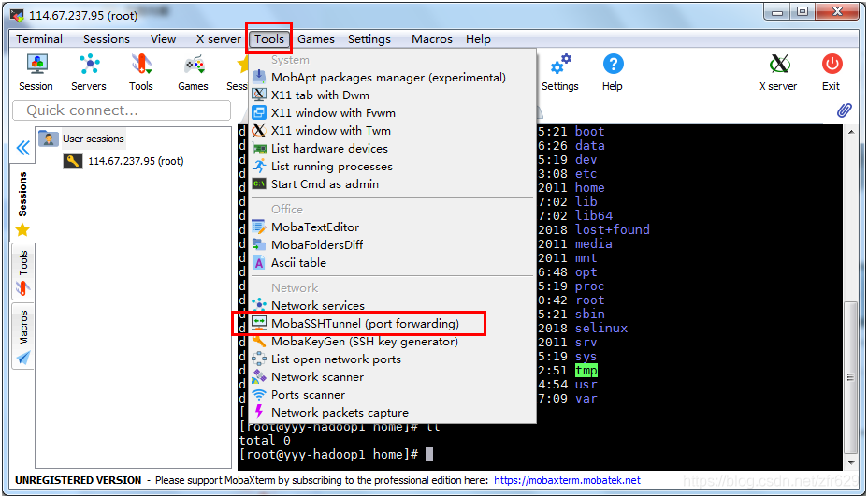
Task: Select 114.67.237.95 (root) saved session
Action: [x=124, y=161]
